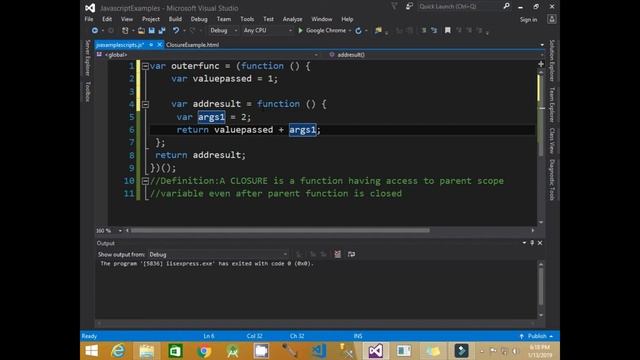Click the Uncomment selected lines icon
The image size is (640, 360).
(434, 31)
